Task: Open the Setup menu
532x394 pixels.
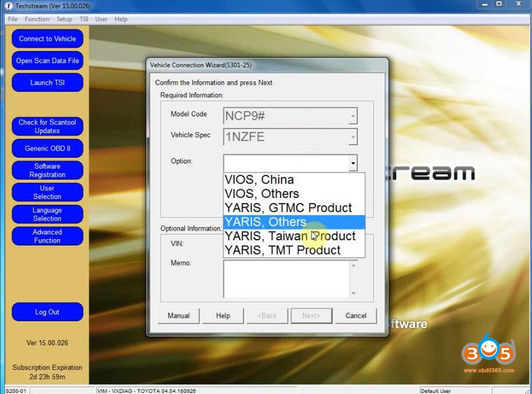Action: click(64, 19)
